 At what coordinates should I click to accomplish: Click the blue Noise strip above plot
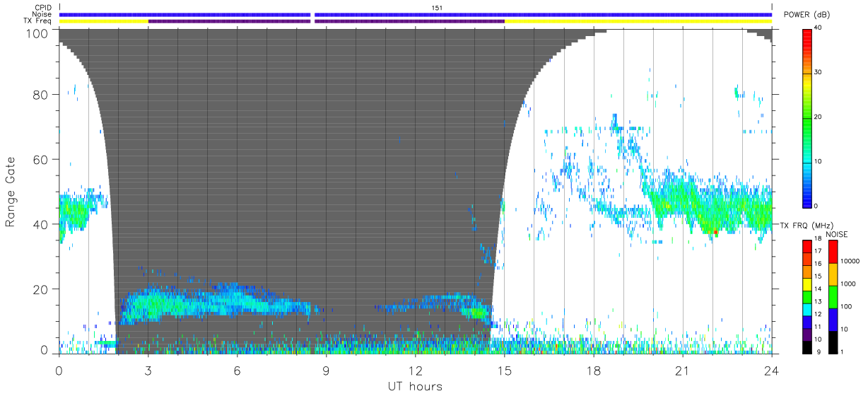coord(416,14)
